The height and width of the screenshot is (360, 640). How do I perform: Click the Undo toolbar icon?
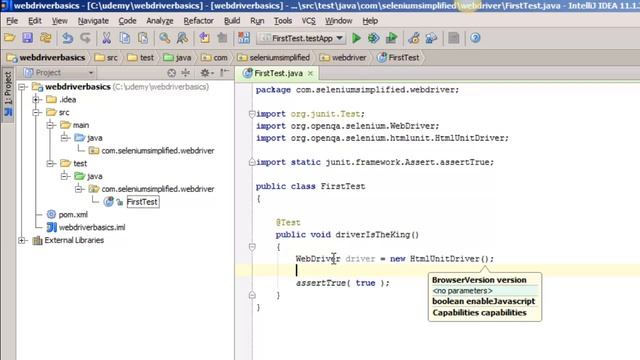coord(68,38)
